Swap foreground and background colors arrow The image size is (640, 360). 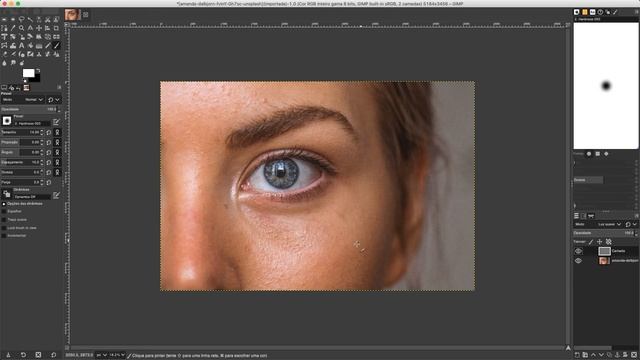pyautogui.click(x=38, y=70)
